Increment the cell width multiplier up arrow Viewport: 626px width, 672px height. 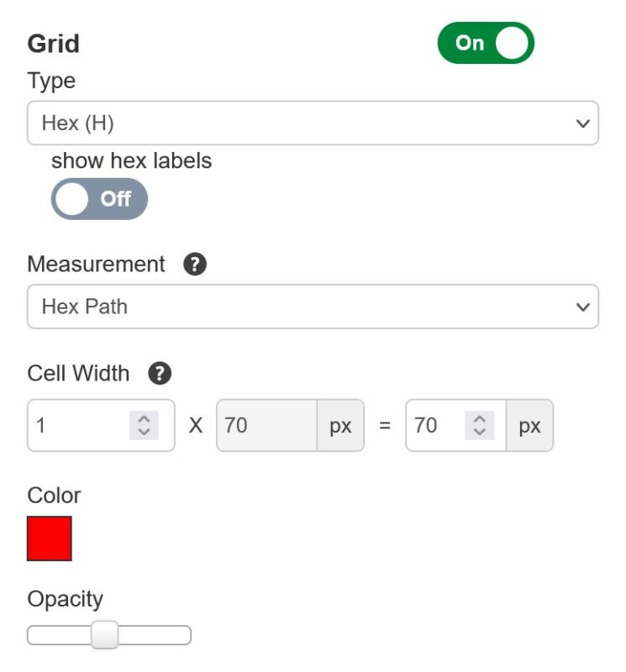[x=144, y=418]
